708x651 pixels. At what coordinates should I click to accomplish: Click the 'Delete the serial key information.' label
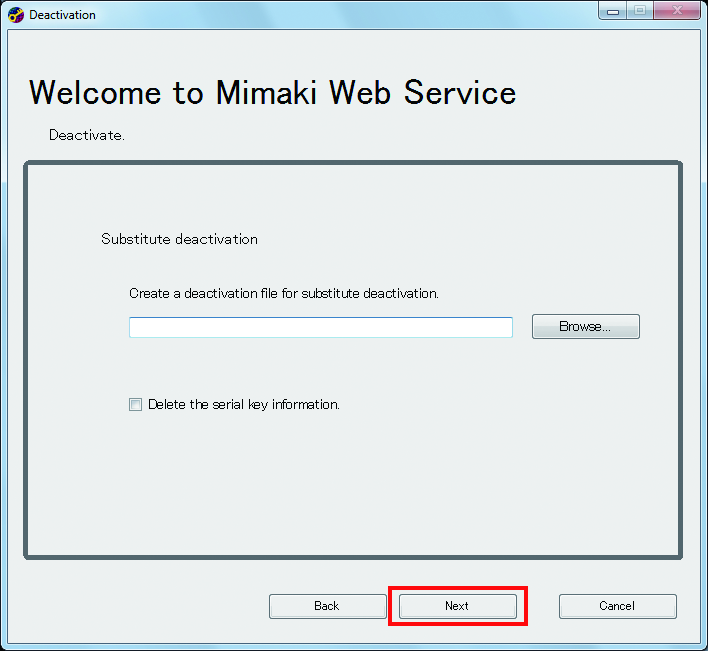pos(244,405)
